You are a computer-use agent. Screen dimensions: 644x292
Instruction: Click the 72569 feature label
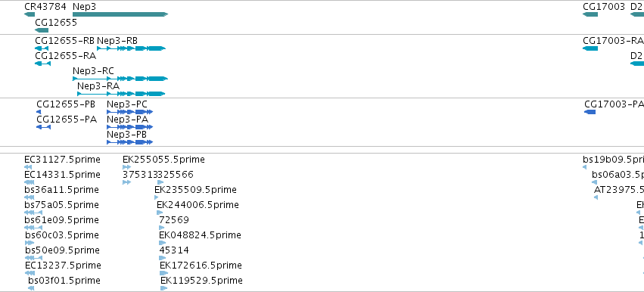174,219
